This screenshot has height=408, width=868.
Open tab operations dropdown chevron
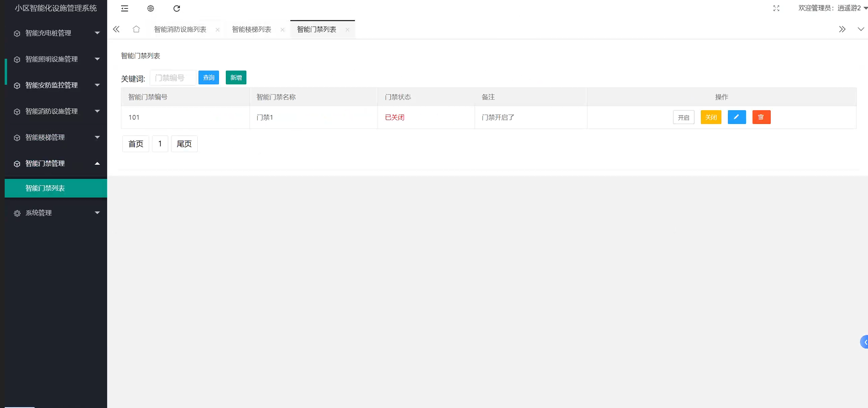click(860, 29)
